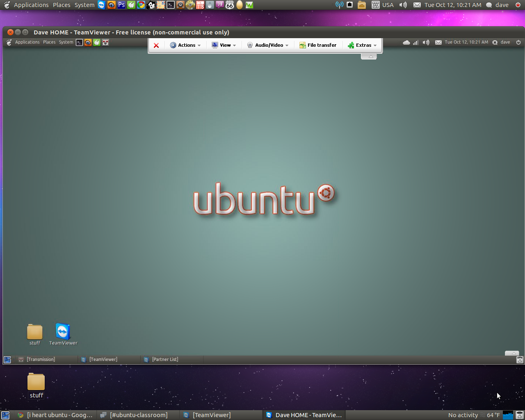Launch TeamViewer from the local top panel
This screenshot has width=525, height=420.
pyautogui.click(x=101, y=5)
